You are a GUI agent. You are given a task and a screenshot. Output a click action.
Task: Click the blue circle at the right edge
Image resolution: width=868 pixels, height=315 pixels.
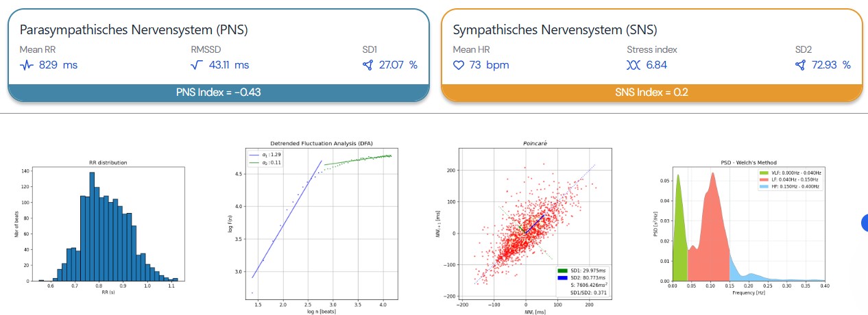click(865, 222)
